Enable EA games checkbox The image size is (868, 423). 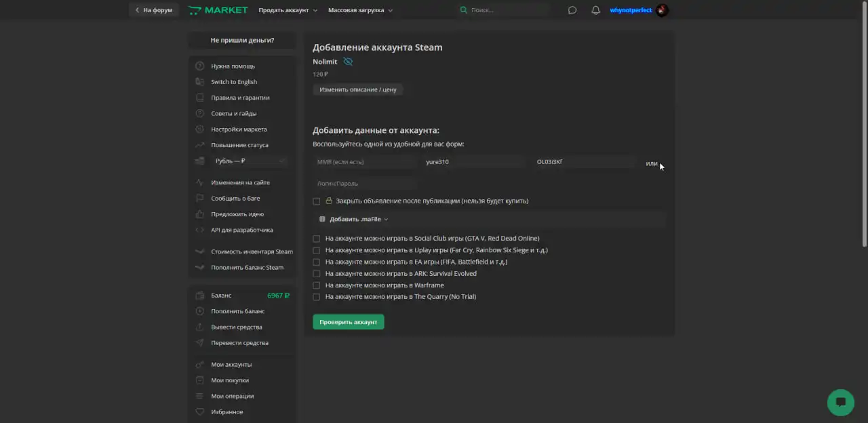tap(316, 262)
